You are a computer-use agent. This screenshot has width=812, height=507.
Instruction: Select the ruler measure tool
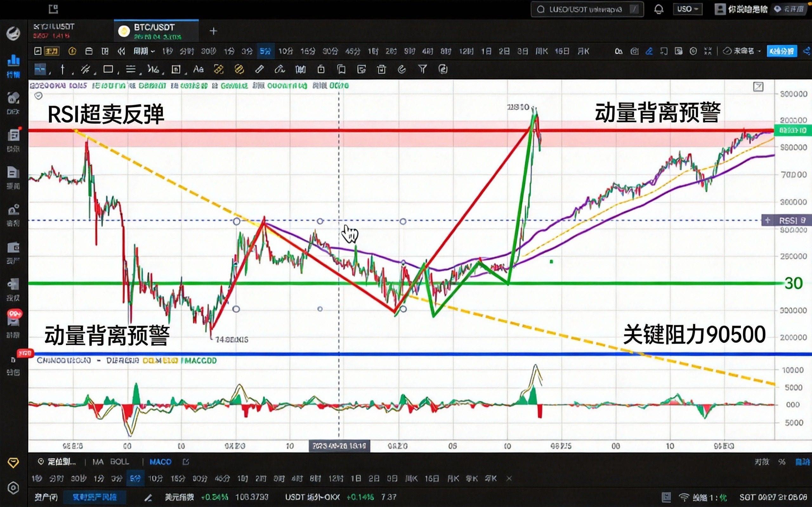[259, 69]
